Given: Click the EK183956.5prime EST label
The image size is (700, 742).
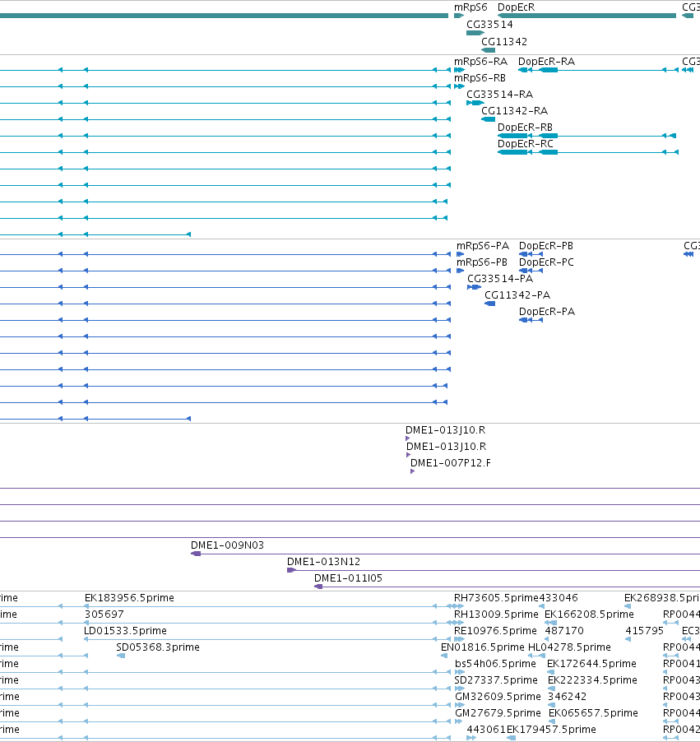Looking at the screenshot, I should point(129,598).
